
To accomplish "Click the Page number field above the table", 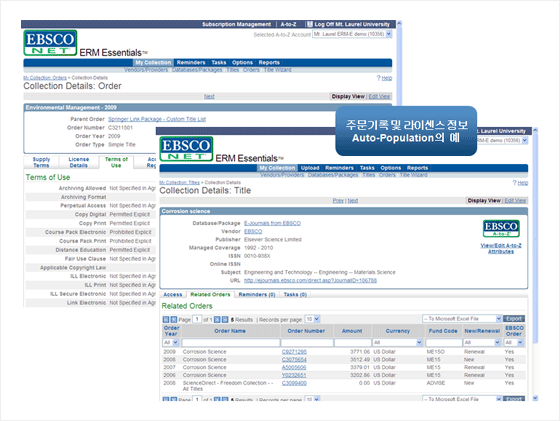I will [197, 319].
